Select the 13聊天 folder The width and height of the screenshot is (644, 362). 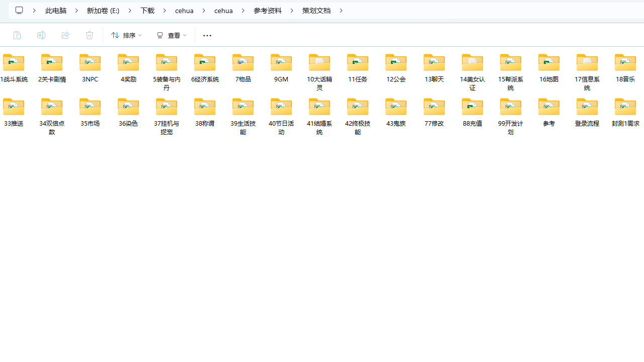[434, 65]
